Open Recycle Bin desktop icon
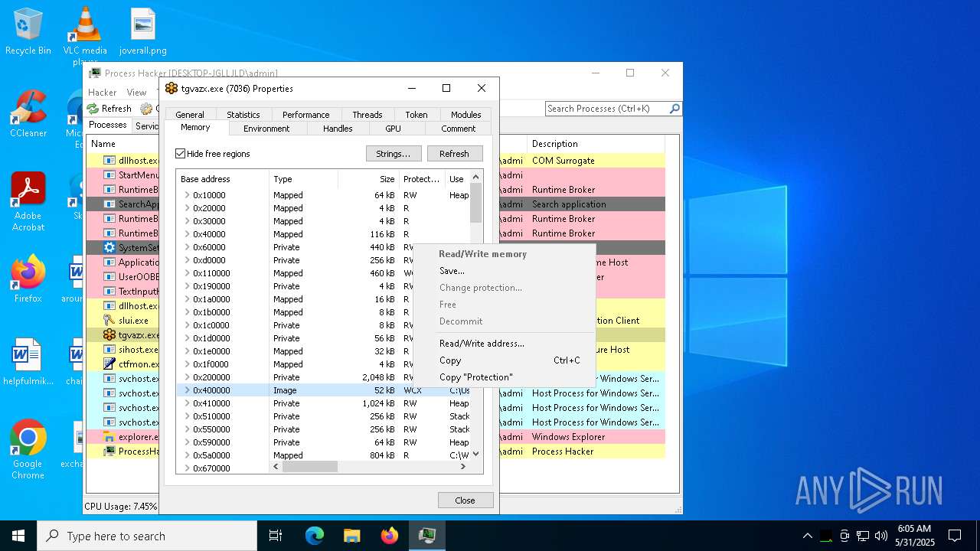980x551 pixels. 28,32
